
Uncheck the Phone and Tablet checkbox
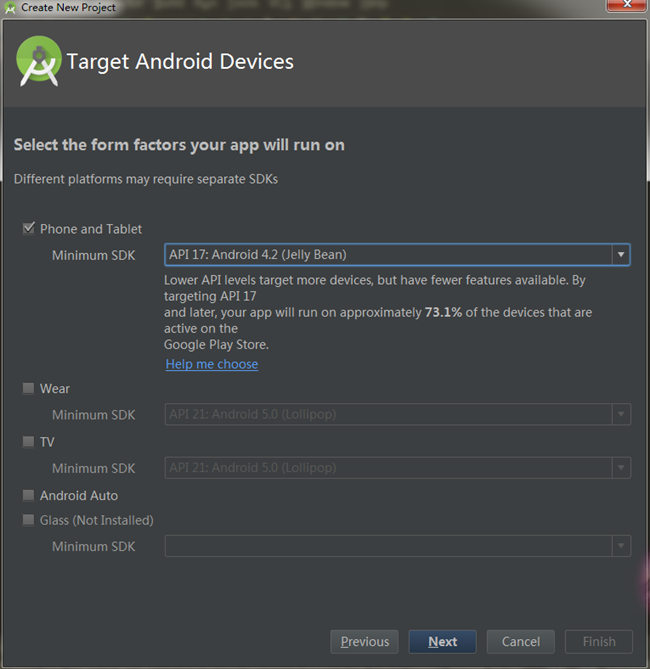tap(29, 228)
